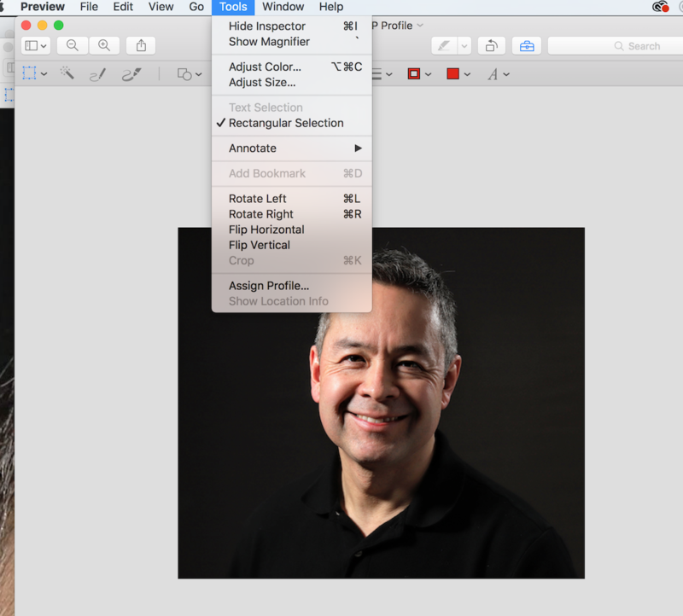Expand the Shapes dropdown arrow
683x616 pixels.
(199, 74)
